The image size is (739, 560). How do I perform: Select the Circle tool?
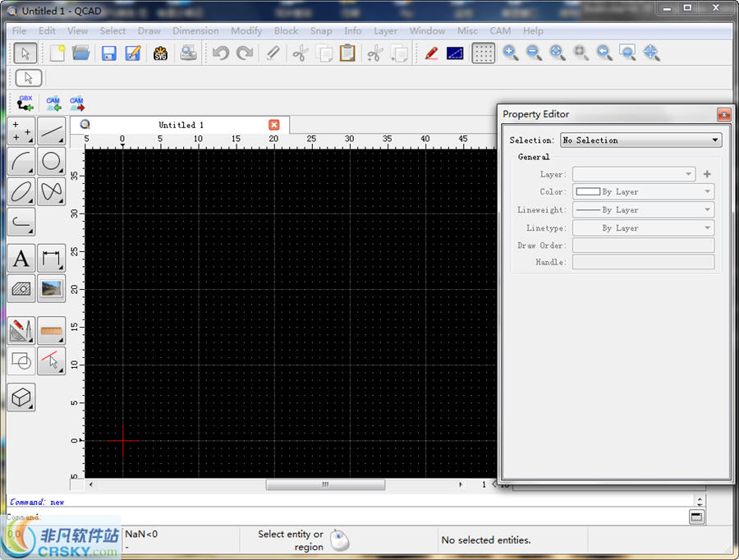coord(51,161)
